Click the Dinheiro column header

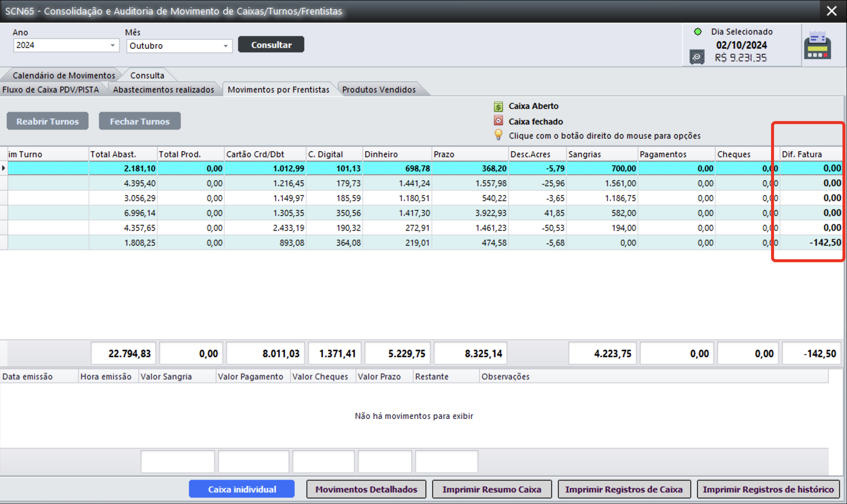[397, 154]
